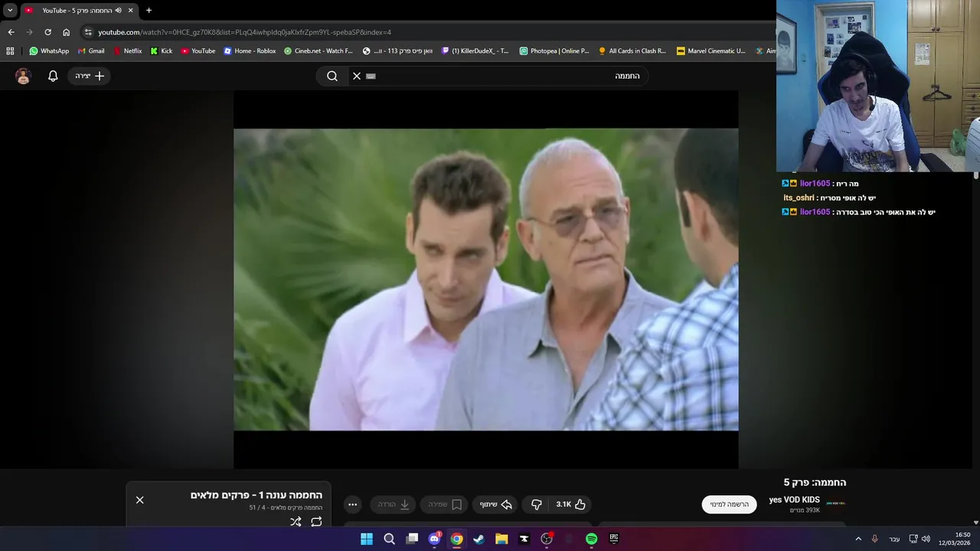Open Steam from the taskbar
This screenshot has width=980, height=551.
pos(479,539)
